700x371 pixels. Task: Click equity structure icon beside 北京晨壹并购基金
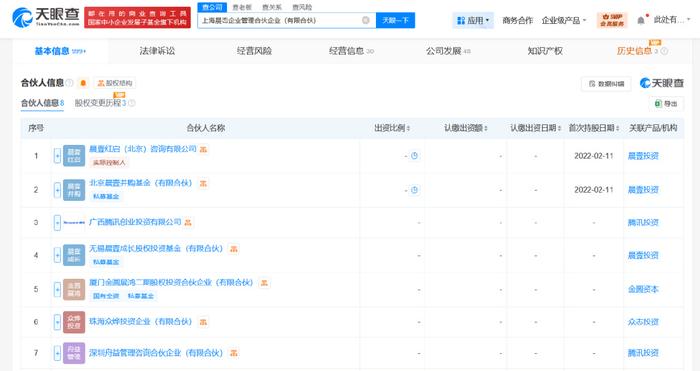pos(203,183)
